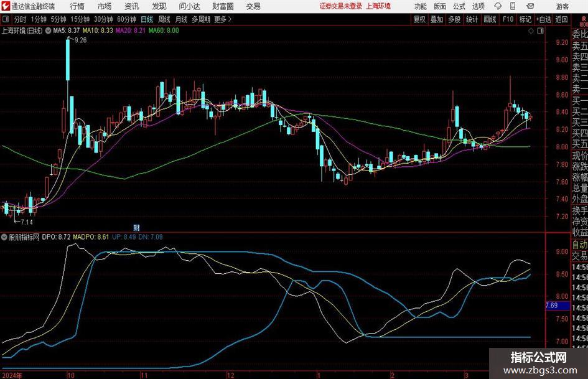Expand the 更多 period options
Image resolution: width=588 pixels, height=379 pixels.
[223, 19]
